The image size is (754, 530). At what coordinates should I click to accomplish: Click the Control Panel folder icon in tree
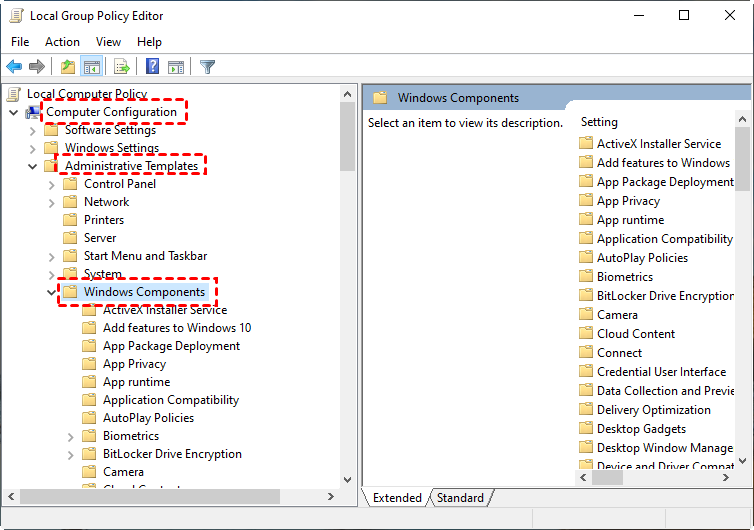pyautogui.click(x=70, y=184)
